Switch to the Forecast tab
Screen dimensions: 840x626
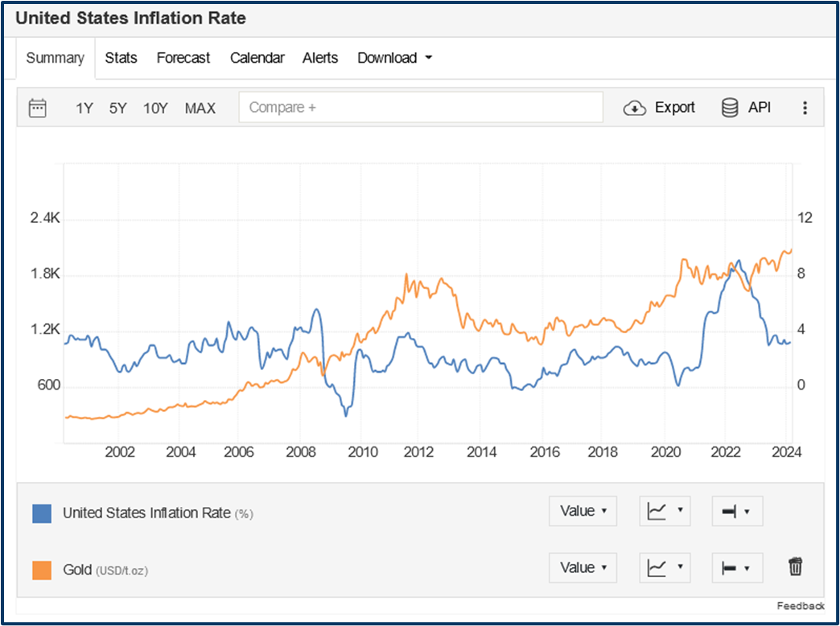(183, 58)
